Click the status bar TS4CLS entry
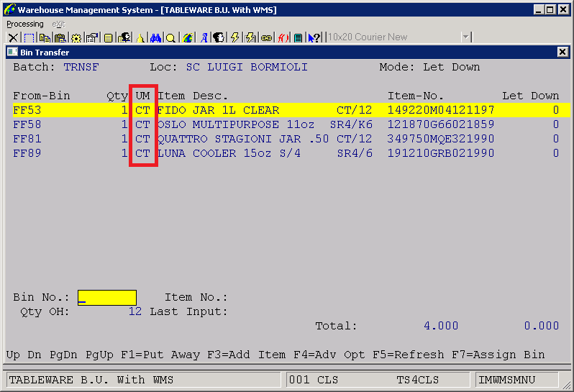 click(x=418, y=380)
